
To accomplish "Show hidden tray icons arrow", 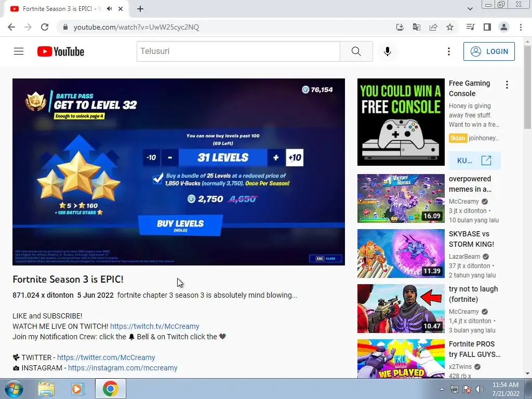I will point(442,389).
